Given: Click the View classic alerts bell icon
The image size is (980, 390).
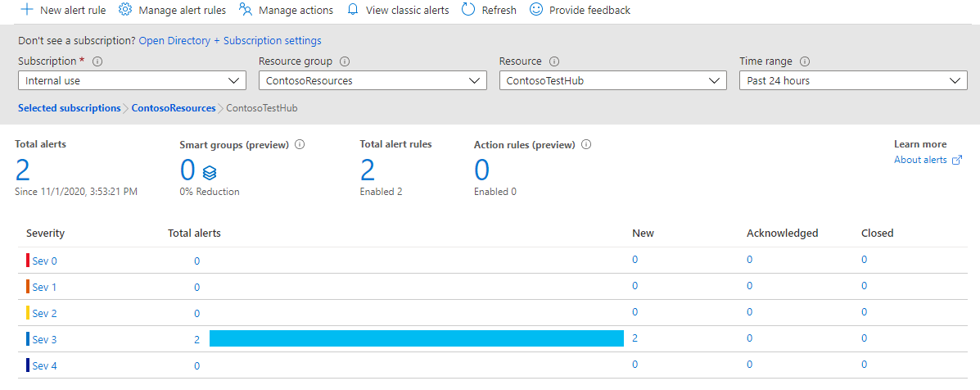Looking at the screenshot, I should (x=353, y=10).
